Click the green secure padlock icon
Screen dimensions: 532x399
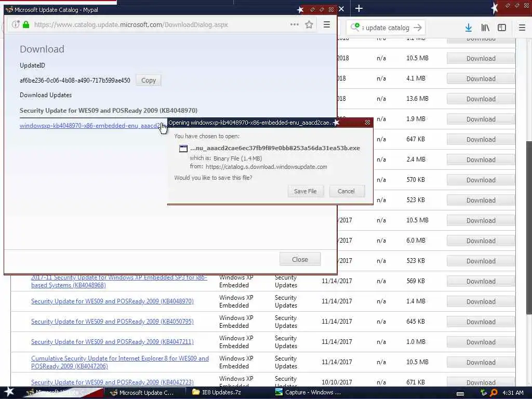click(x=26, y=24)
